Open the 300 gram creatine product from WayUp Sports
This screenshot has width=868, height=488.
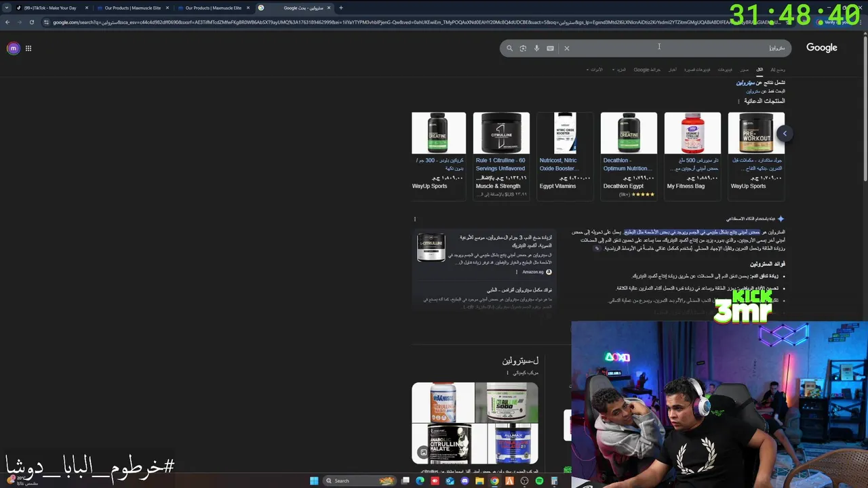point(439,157)
